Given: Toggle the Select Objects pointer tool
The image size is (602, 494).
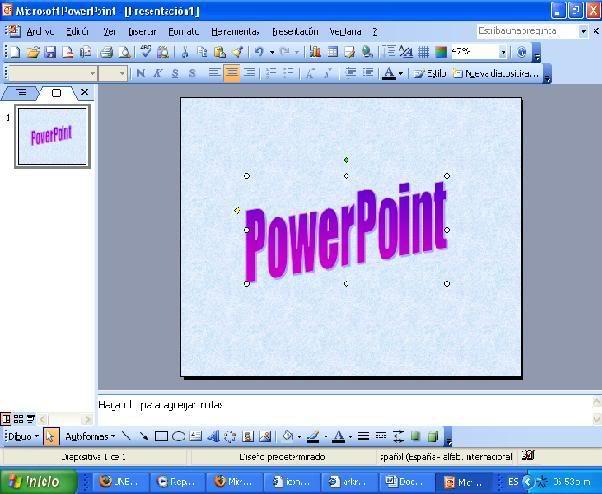Looking at the screenshot, I should coord(51,436).
